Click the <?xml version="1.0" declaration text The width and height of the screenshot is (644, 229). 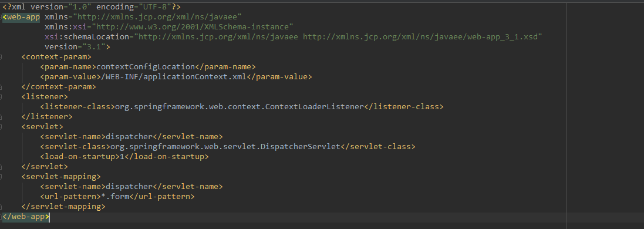click(x=47, y=7)
